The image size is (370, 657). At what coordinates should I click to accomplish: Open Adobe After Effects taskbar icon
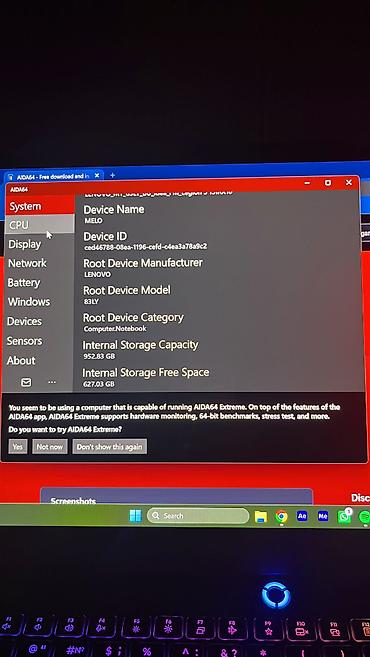pyautogui.click(x=302, y=516)
